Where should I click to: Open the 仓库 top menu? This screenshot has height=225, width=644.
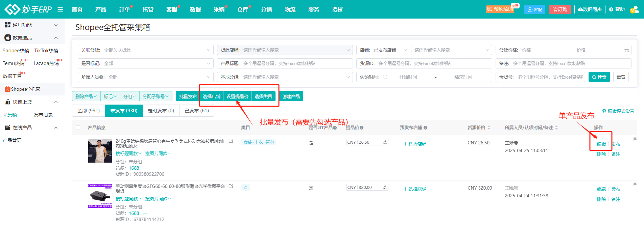[243, 9]
